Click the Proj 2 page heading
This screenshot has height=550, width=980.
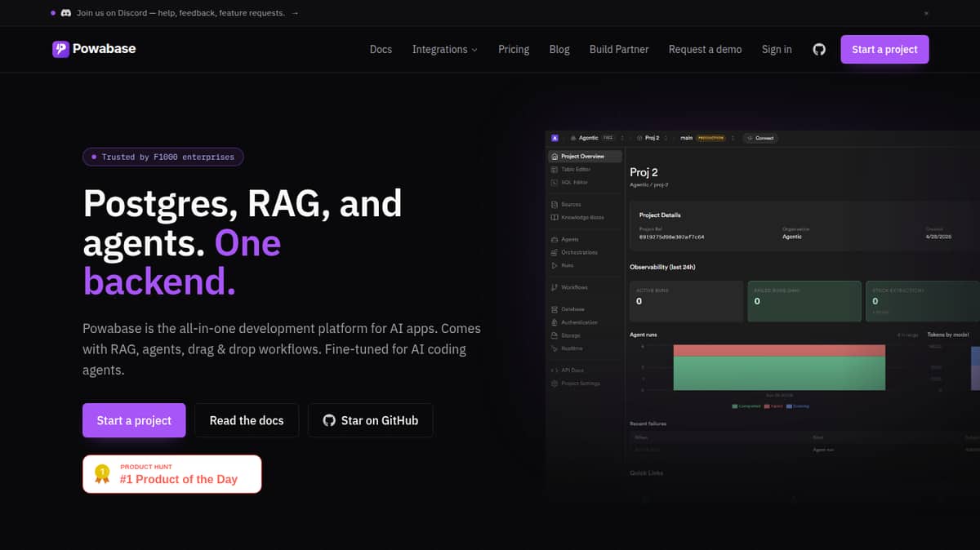pyautogui.click(x=644, y=172)
